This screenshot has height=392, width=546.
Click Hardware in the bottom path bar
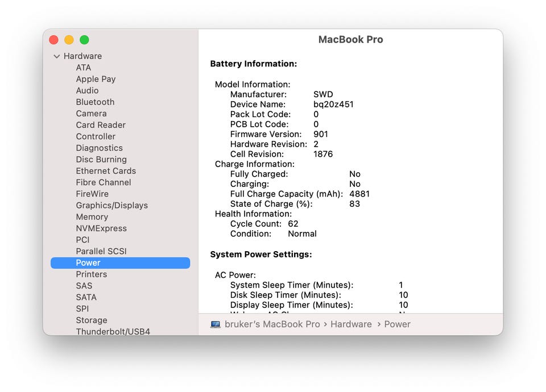click(x=351, y=324)
